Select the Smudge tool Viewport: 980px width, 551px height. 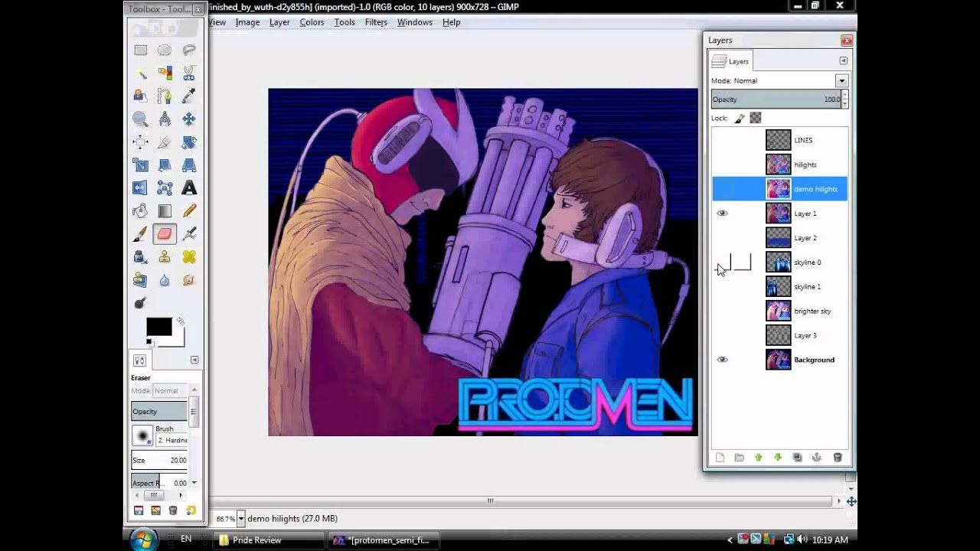[x=189, y=280]
